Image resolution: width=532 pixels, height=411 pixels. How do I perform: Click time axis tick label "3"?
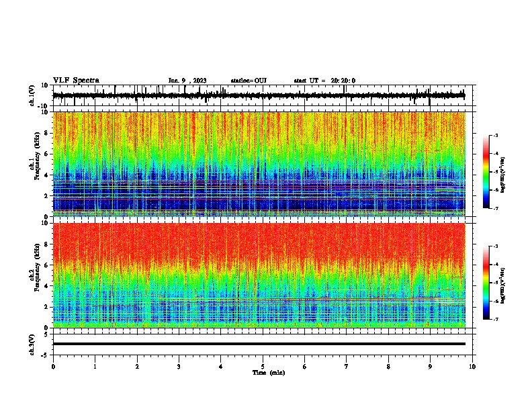(x=179, y=367)
